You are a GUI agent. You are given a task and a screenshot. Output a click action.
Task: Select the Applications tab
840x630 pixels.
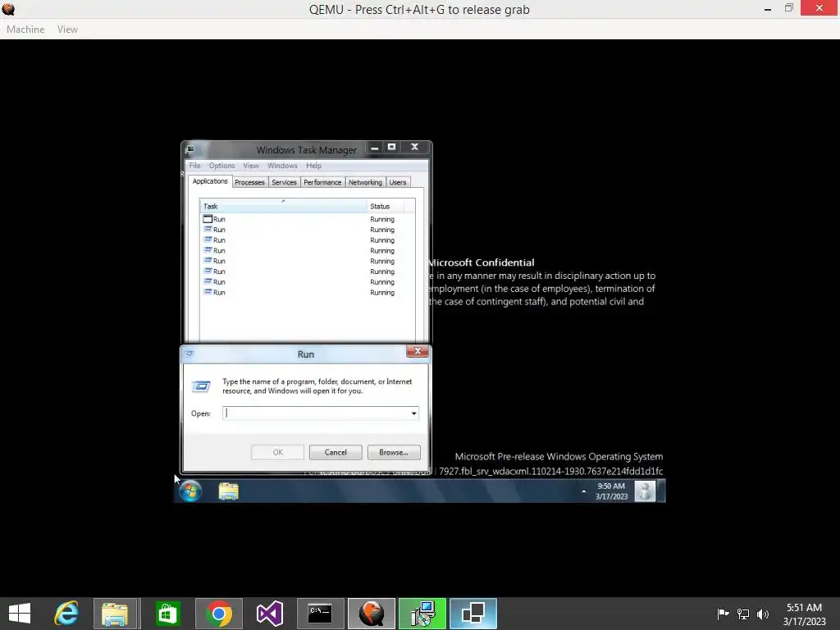click(x=210, y=181)
